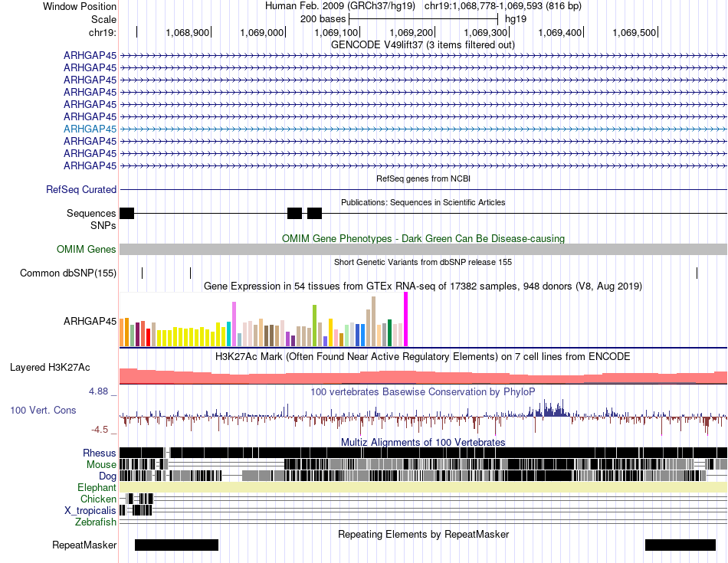The image size is (728, 563).
Task: Select the Zebrafish alignment label
Action: click(96, 522)
